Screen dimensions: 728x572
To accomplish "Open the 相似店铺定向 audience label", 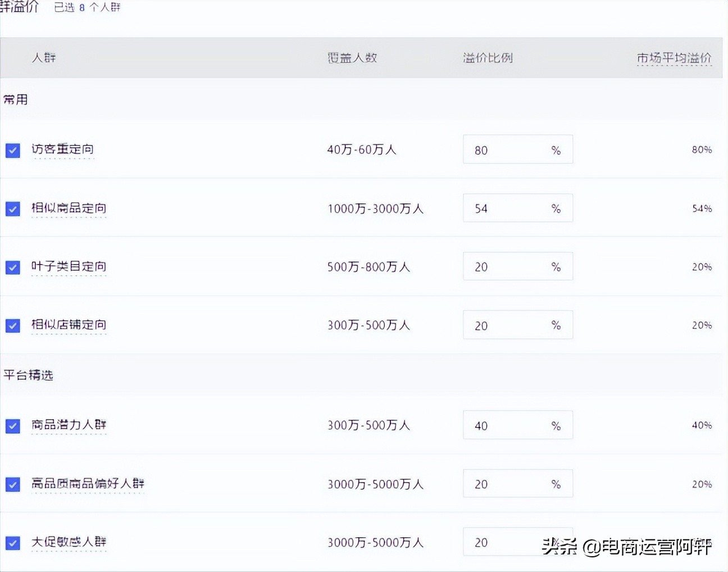I will (69, 325).
